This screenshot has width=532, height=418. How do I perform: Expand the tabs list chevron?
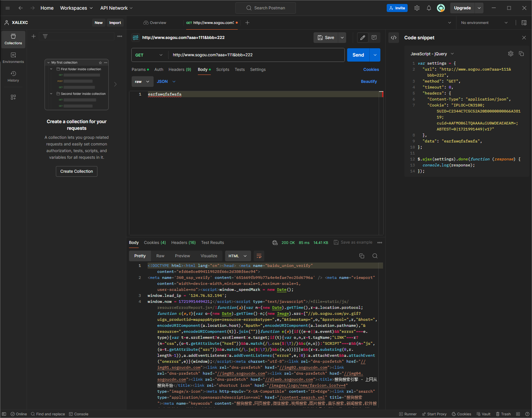click(450, 23)
